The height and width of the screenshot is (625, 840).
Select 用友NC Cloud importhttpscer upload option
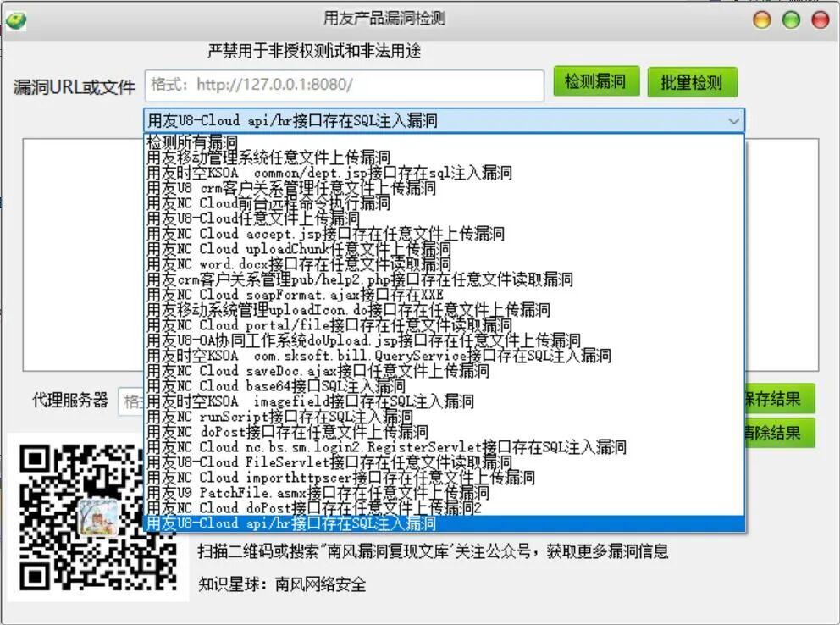pyautogui.click(x=444, y=478)
